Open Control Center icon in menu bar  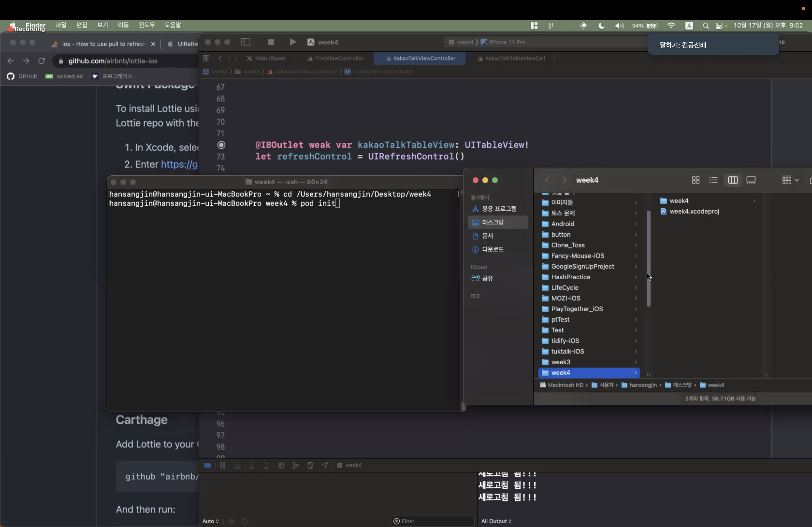[719, 25]
